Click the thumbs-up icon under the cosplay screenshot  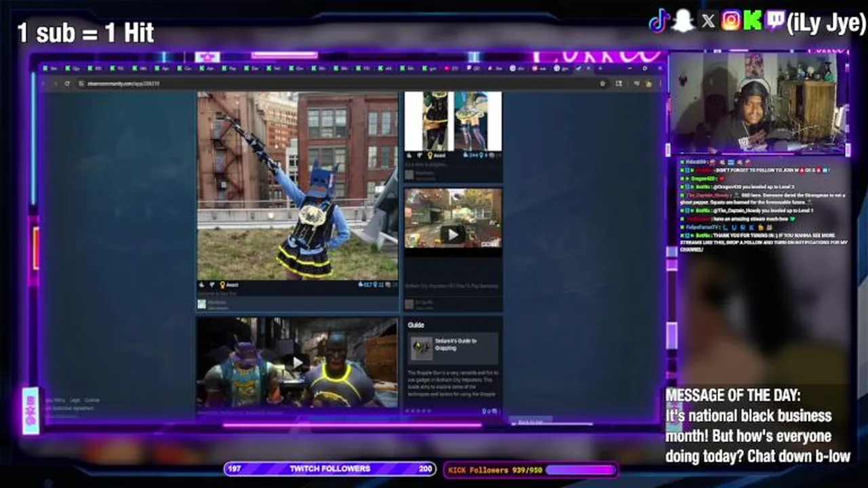click(202, 285)
